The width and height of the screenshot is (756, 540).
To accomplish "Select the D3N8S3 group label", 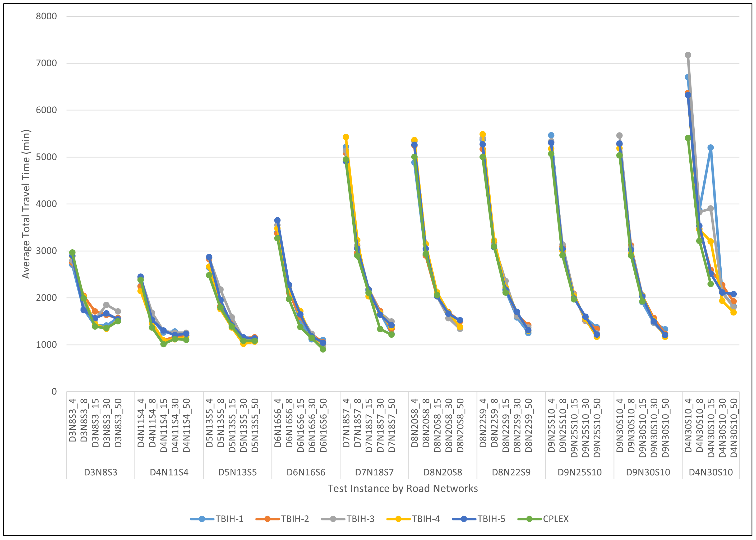I will pyautogui.click(x=101, y=472).
